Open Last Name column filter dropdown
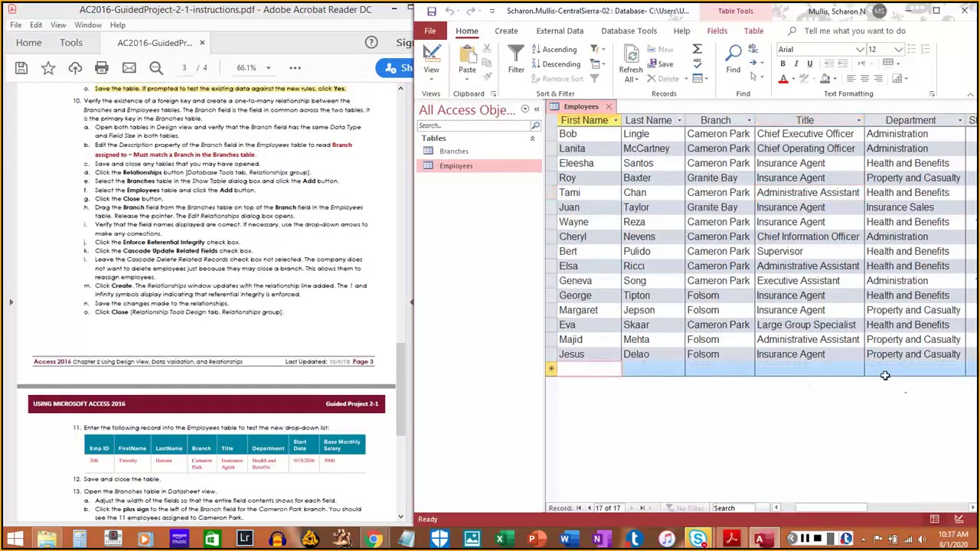The height and width of the screenshot is (551, 980). pos(678,121)
